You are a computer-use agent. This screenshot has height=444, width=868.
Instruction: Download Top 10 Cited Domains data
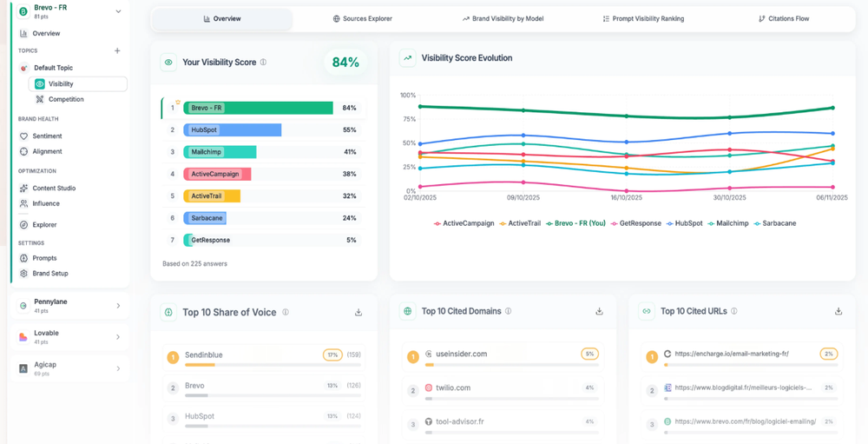pyautogui.click(x=599, y=311)
